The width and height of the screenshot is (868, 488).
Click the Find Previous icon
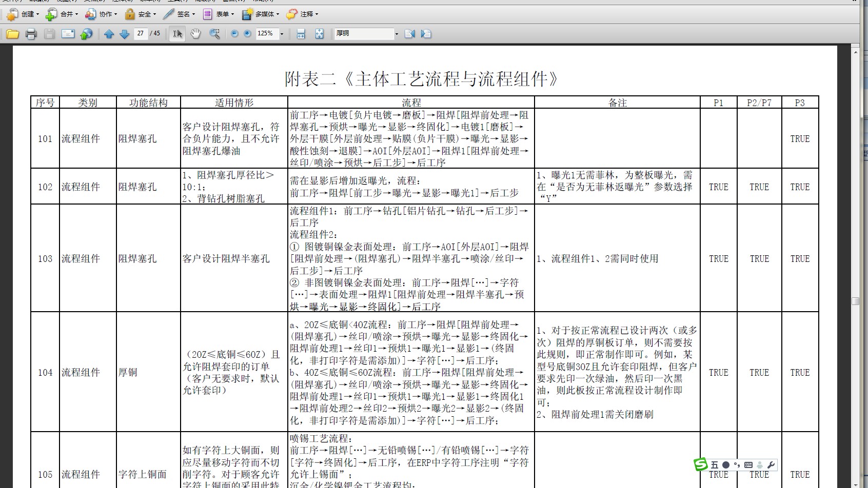click(409, 34)
